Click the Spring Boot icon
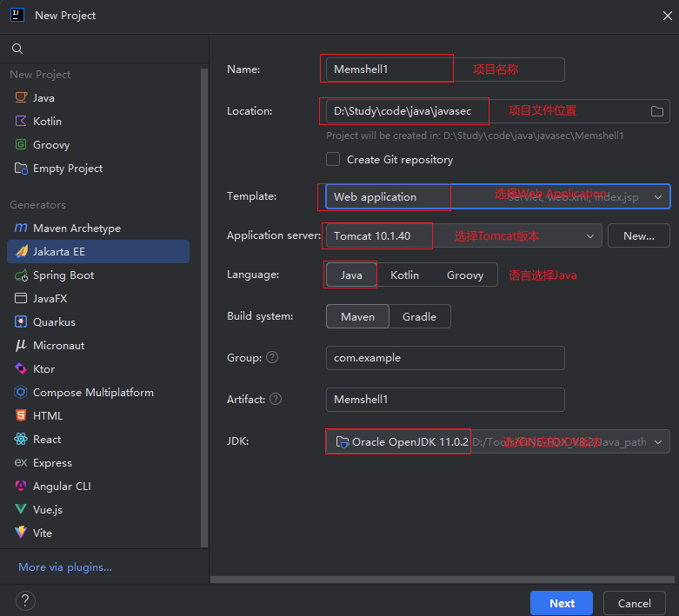The height and width of the screenshot is (616, 679). tap(21, 275)
